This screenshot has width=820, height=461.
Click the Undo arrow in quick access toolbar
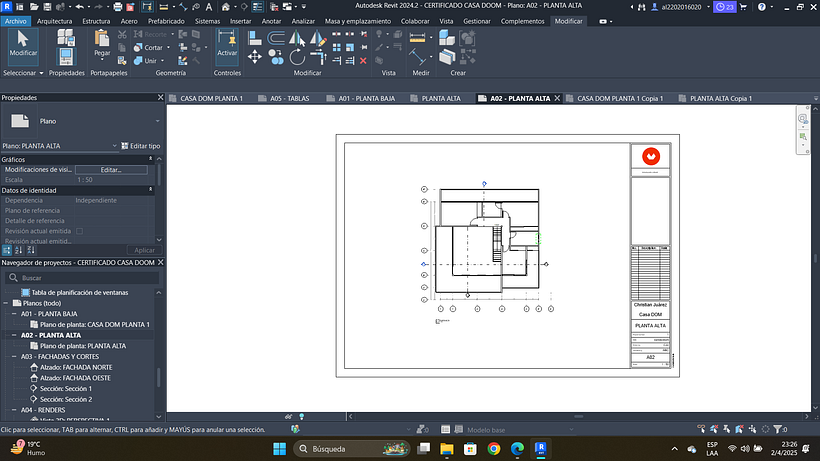point(79,7)
